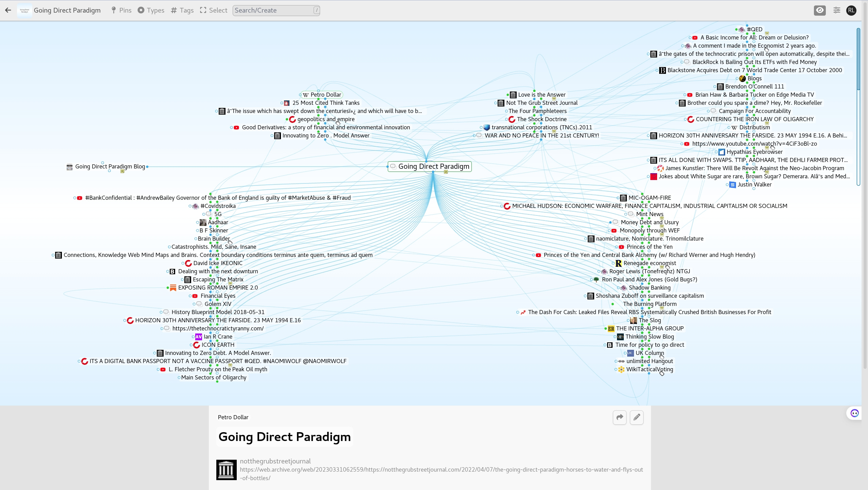Click the red icon beside geopolitics and empire
The height and width of the screenshot is (490, 868).
click(x=293, y=119)
